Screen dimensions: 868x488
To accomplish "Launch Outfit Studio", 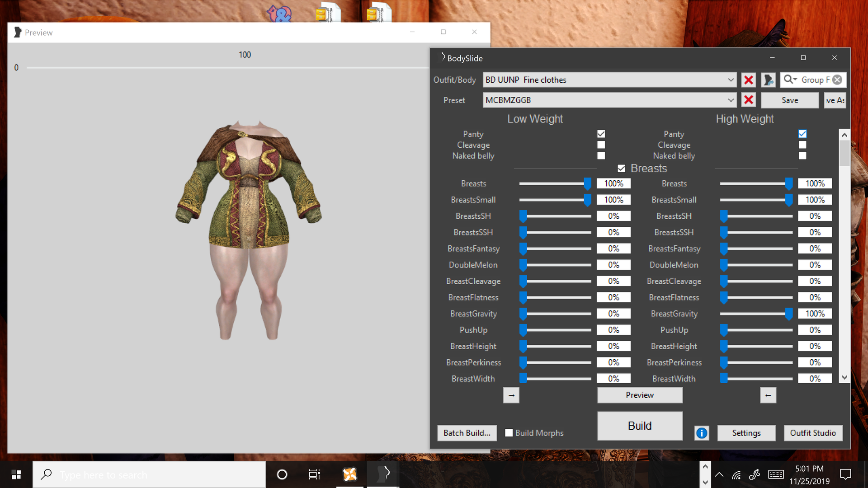I will click(813, 433).
